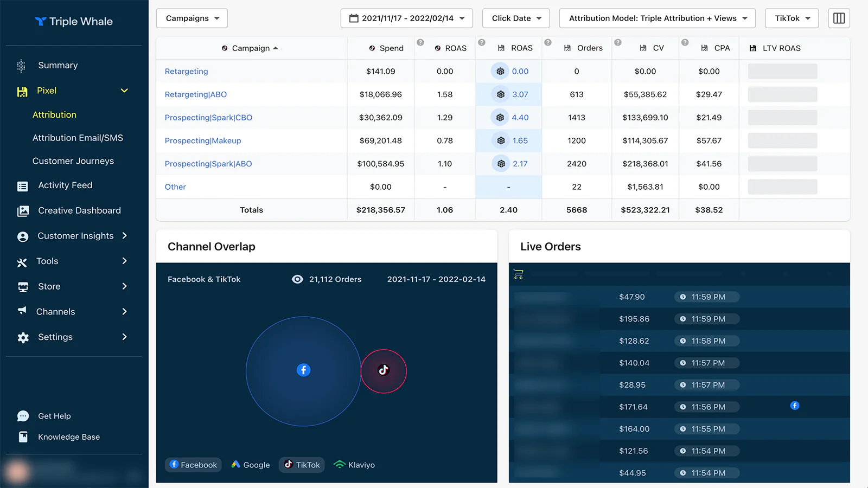868x488 pixels.
Task: Click the pixel icon beside Retargeting|ABO ROAS
Action: (500, 94)
